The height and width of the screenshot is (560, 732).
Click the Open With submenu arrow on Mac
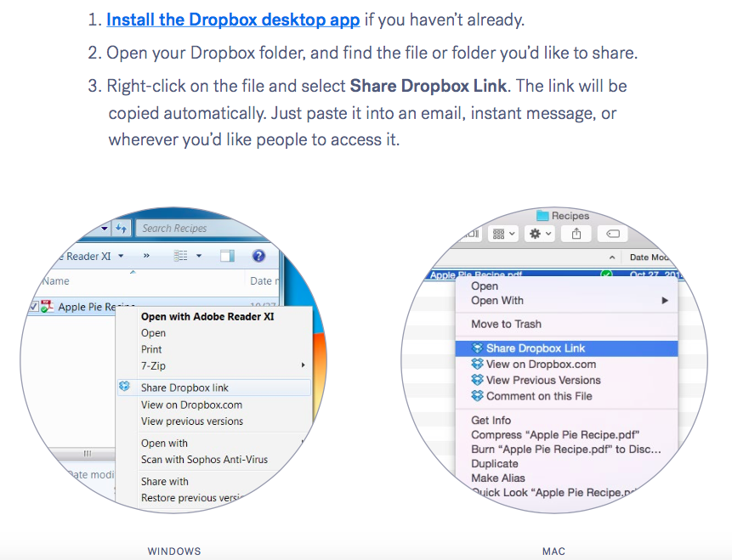(665, 301)
